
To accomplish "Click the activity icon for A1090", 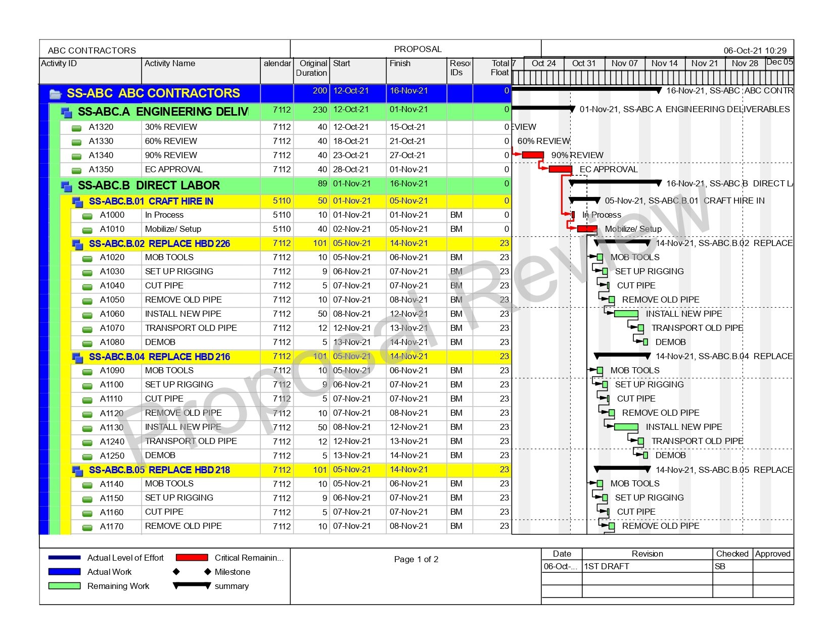I will pyautogui.click(x=87, y=372).
